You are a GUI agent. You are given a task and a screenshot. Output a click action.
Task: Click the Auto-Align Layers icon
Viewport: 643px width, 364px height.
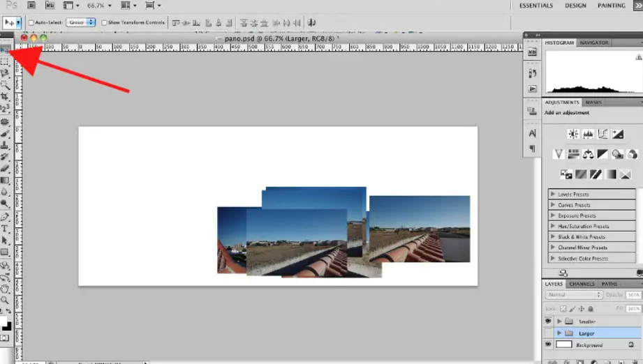311,22
